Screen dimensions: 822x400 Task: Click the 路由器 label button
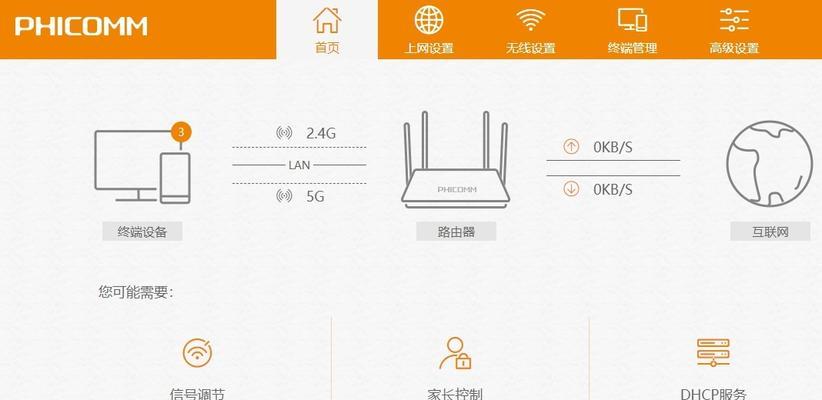(x=456, y=231)
